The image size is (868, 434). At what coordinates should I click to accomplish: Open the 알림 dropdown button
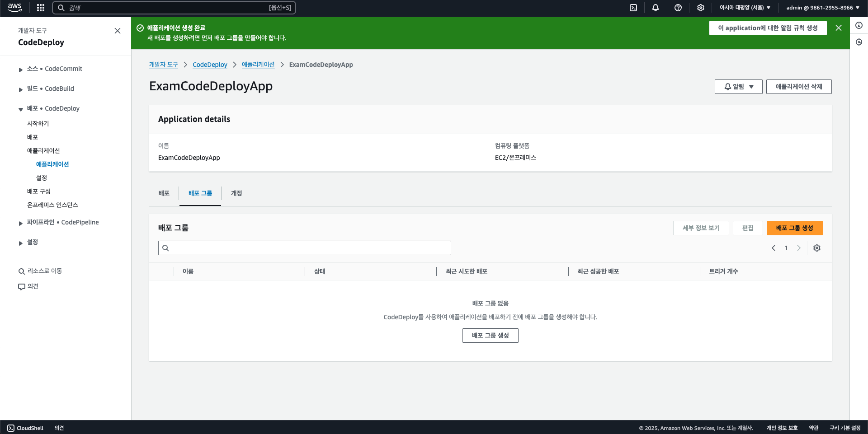click(738, 87)
